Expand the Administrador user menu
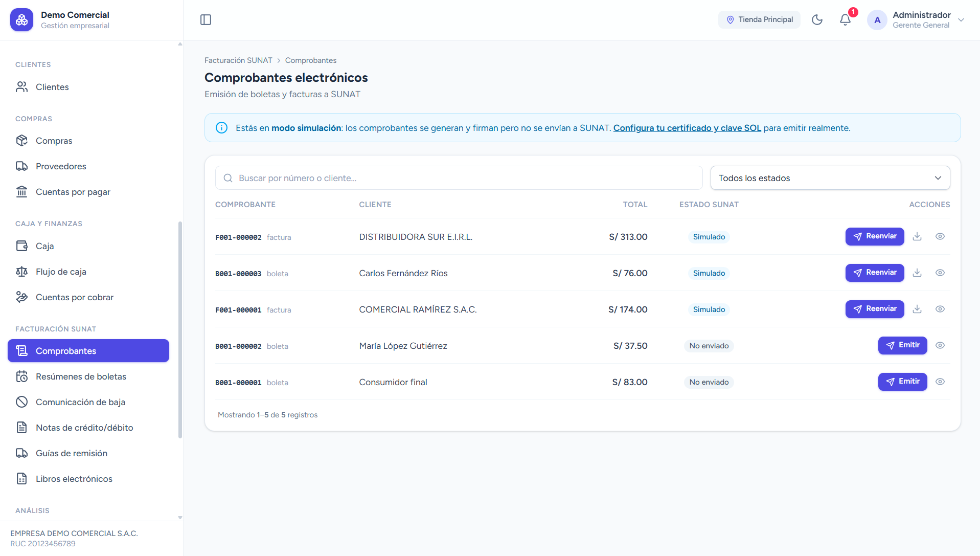The width and height of the screenshot is (980, 556). click(x=916, y=20)
